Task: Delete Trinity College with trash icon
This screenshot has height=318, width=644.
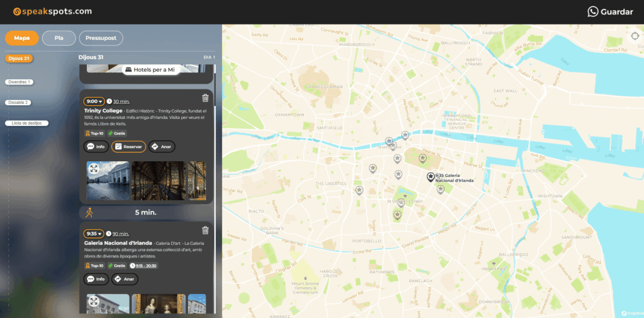Action: pyautogui.click(x=206, y=98)
